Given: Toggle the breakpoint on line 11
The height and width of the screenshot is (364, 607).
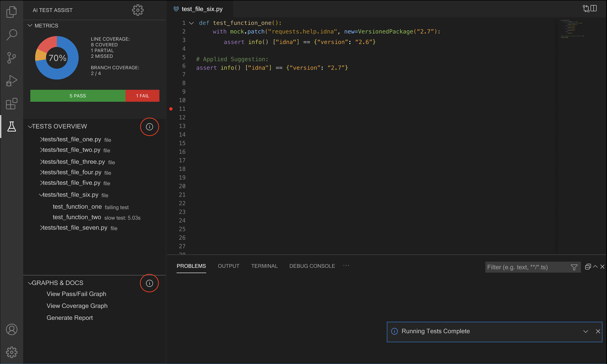Looking at the screenshot, I should [171, 109].
